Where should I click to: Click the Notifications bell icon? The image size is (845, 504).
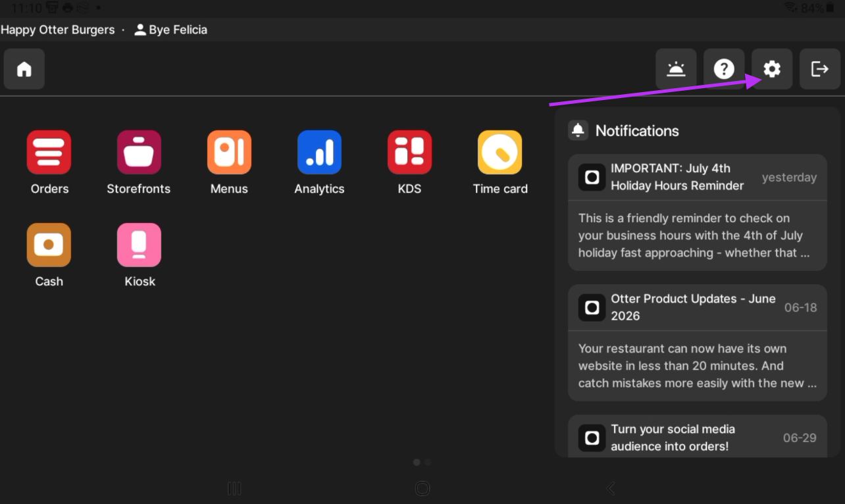coord(578,130)
